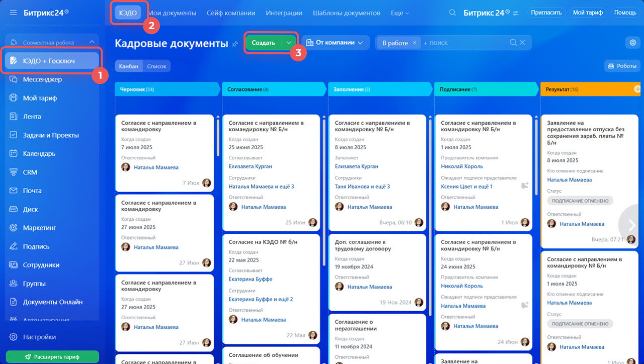Open Документы Онлайн in sidebar
644x364 pixels.
point(53,302)
